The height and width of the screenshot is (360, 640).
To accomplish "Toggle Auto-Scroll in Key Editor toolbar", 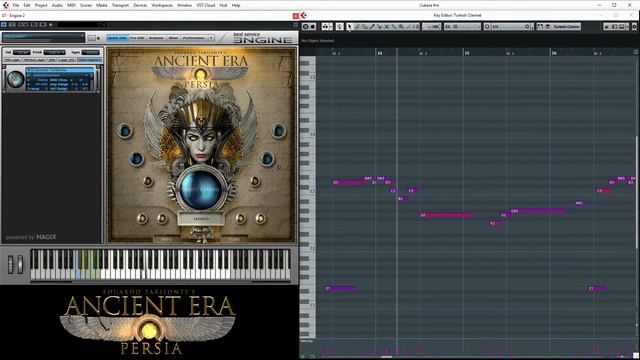I will (325, 27).
